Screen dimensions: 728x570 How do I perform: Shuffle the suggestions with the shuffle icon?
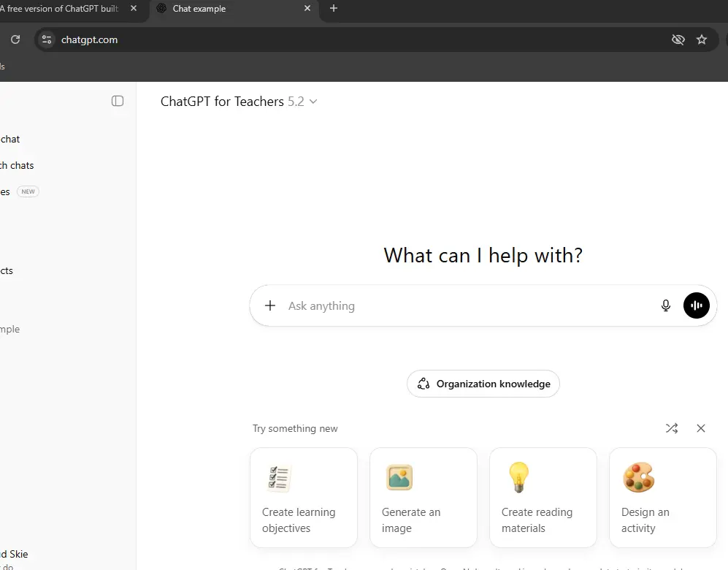pyautogui.click(x=672, y=428)
